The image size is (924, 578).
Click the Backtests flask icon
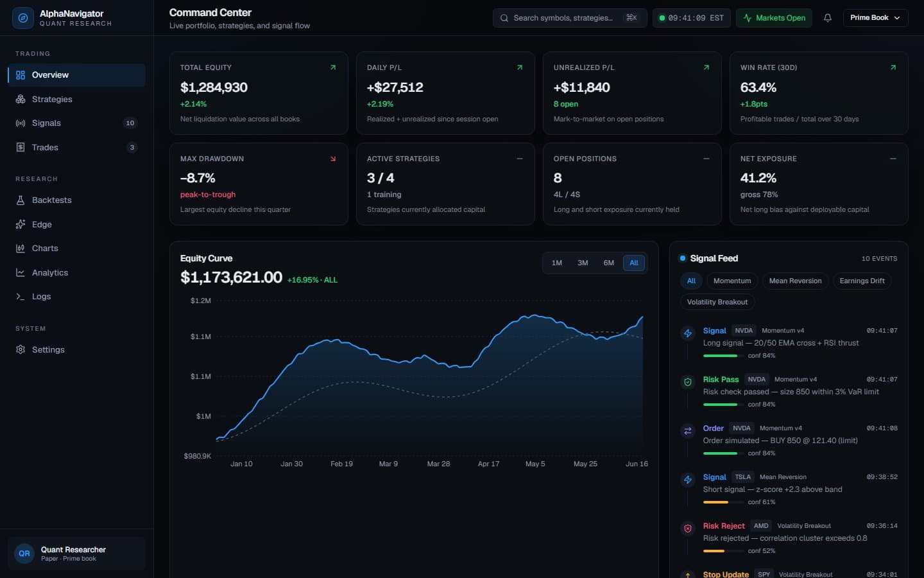pos(21,200)
